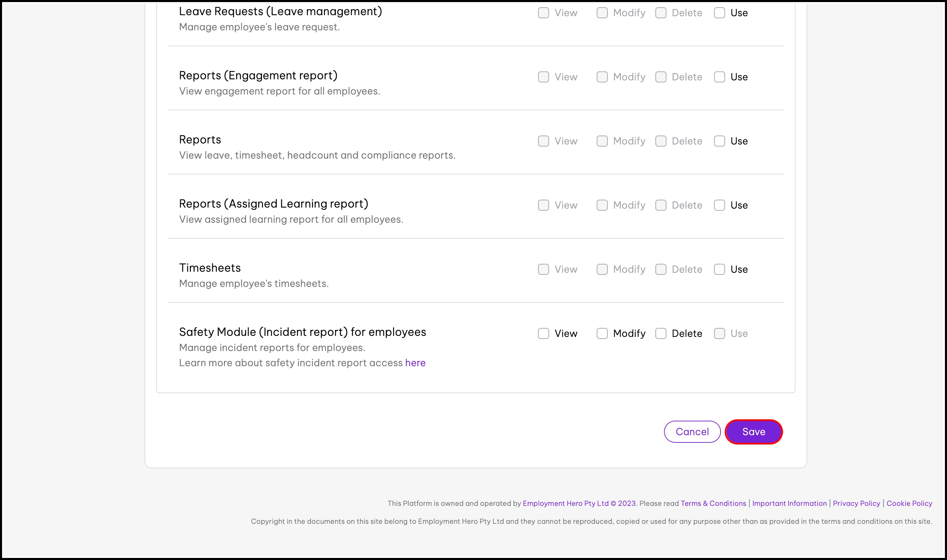Open Important Information footer link
This screenshot has height=560, width=947.
[789, 503]
